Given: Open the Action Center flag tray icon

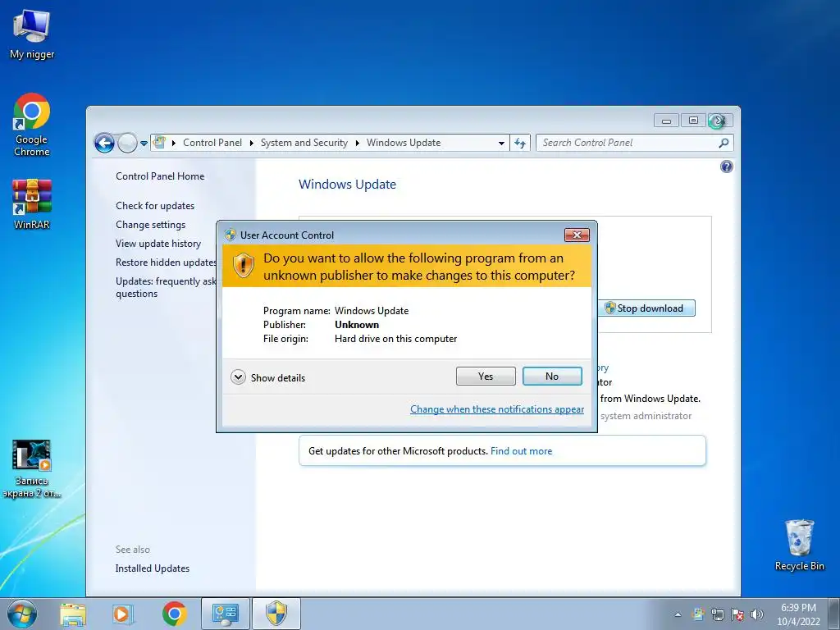Looking at the screenshot, I should pos(737,614).
